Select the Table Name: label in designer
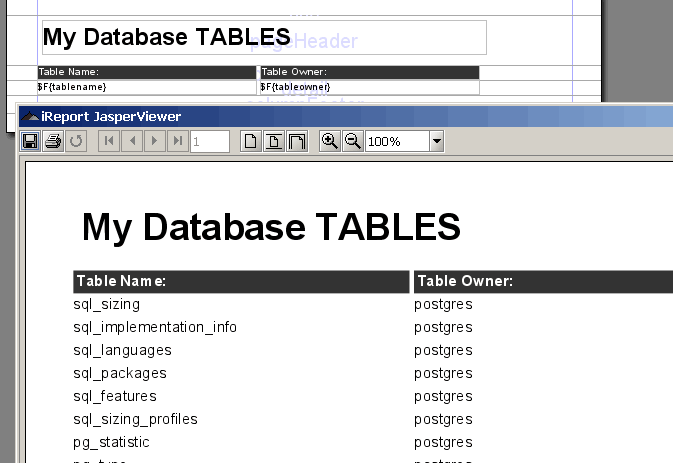The image size is (673, 463). [x=147, y=72]
